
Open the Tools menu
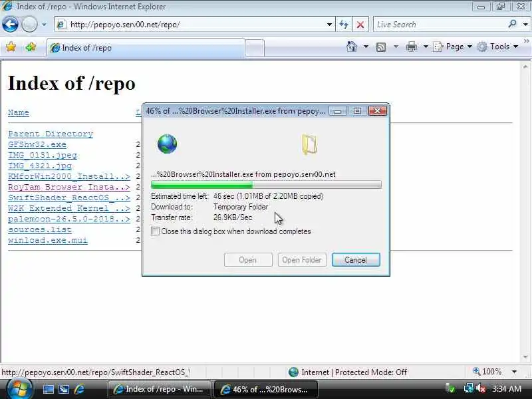[497, 47]
